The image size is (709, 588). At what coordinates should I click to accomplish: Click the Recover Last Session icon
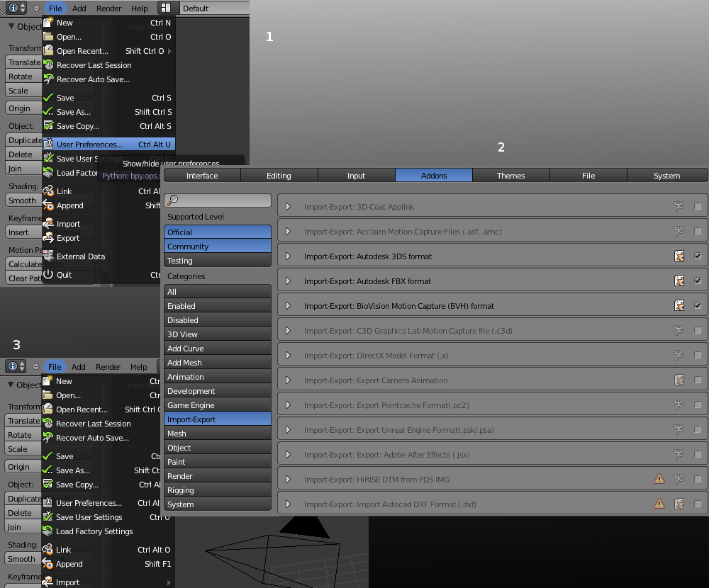coord(48,65)
